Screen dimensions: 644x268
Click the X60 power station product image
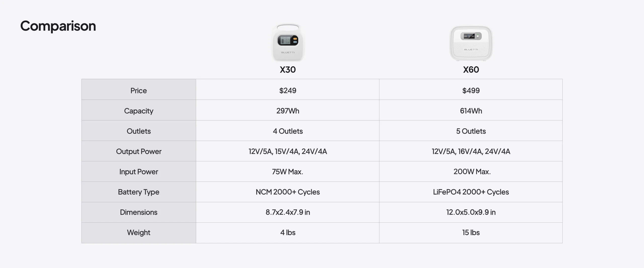(x=471, y=43)
